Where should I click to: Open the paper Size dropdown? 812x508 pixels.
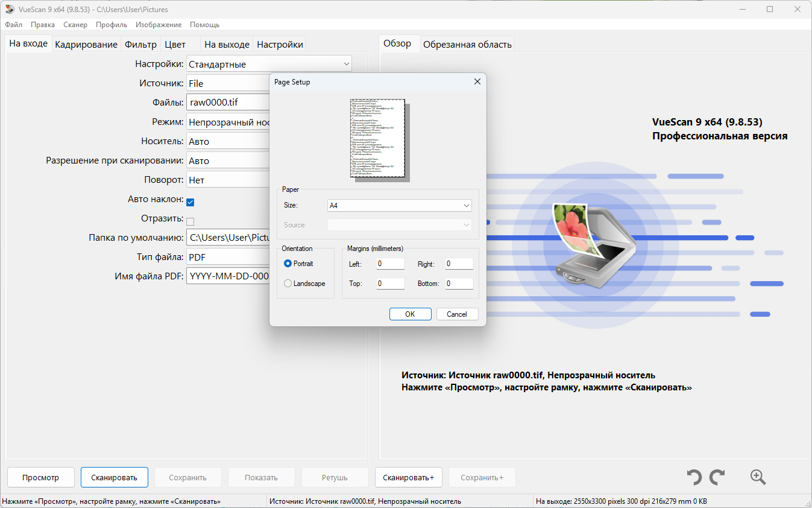tap(399, 206)
